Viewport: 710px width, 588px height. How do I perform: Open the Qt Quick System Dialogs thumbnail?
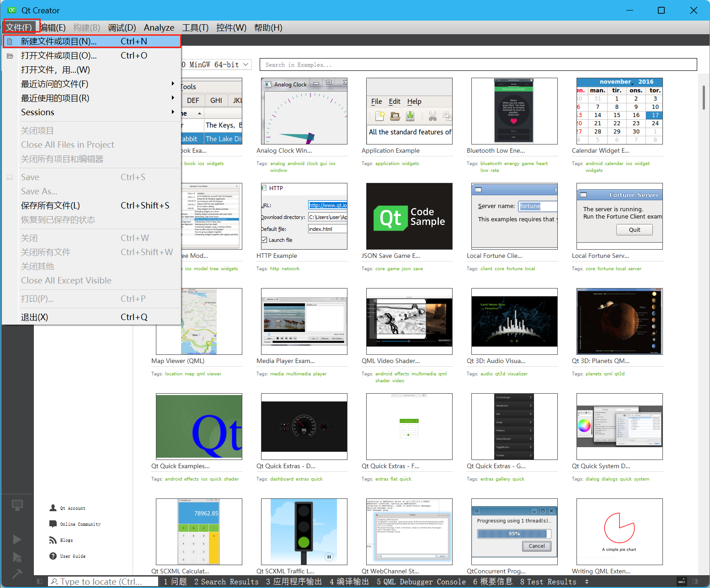coord(619,427)
